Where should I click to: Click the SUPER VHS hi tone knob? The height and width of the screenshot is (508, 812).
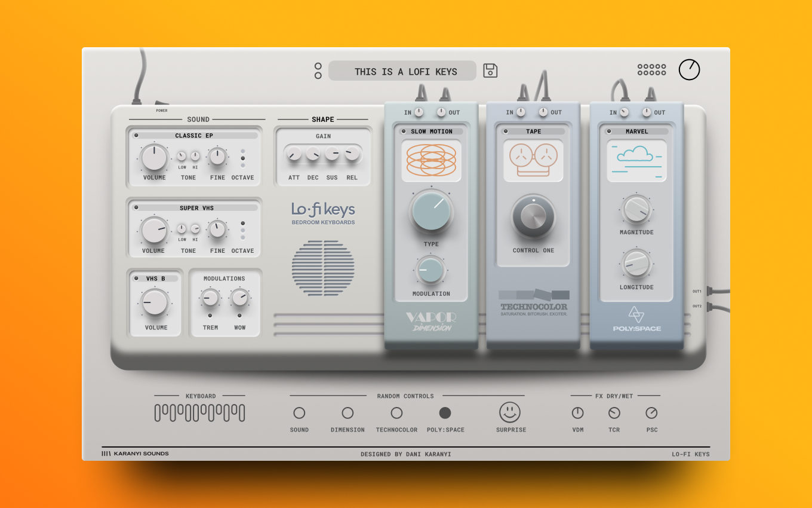pos(195,229)
